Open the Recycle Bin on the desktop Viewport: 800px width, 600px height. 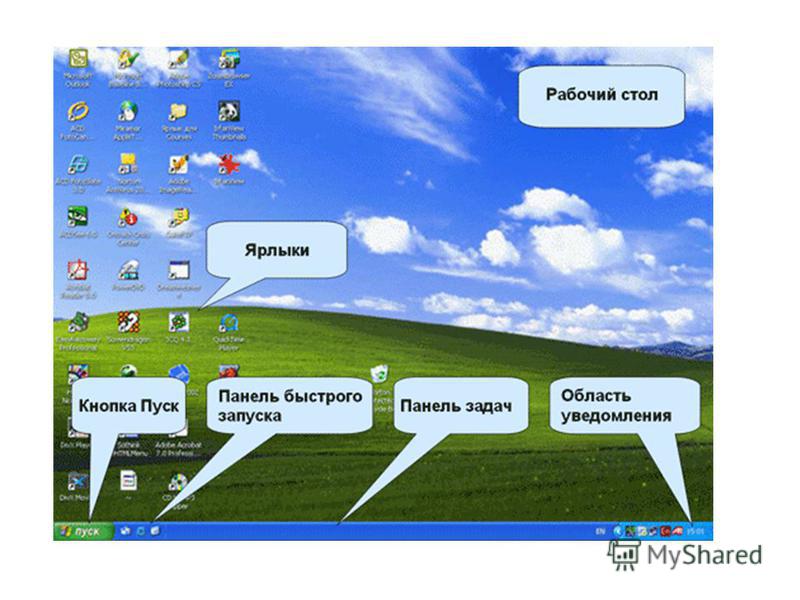379,374
